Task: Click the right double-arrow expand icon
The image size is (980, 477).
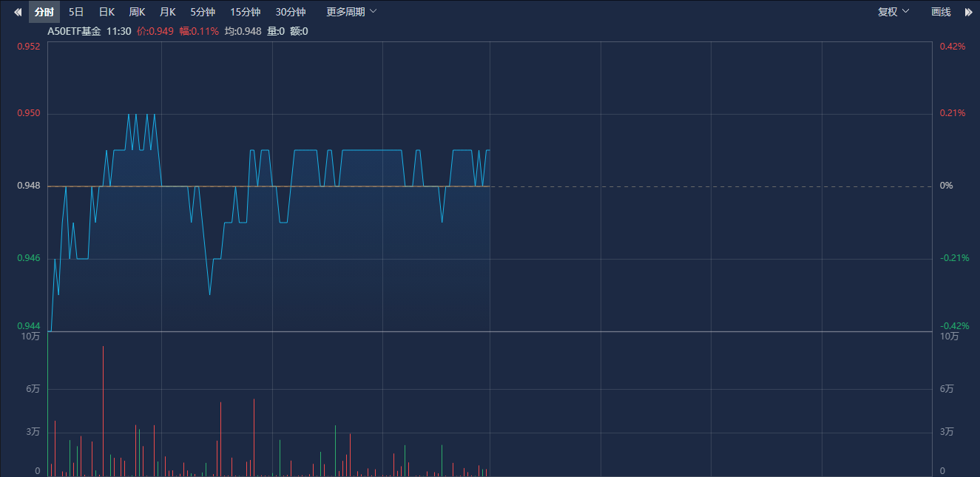Action: (x=968, y=12)
